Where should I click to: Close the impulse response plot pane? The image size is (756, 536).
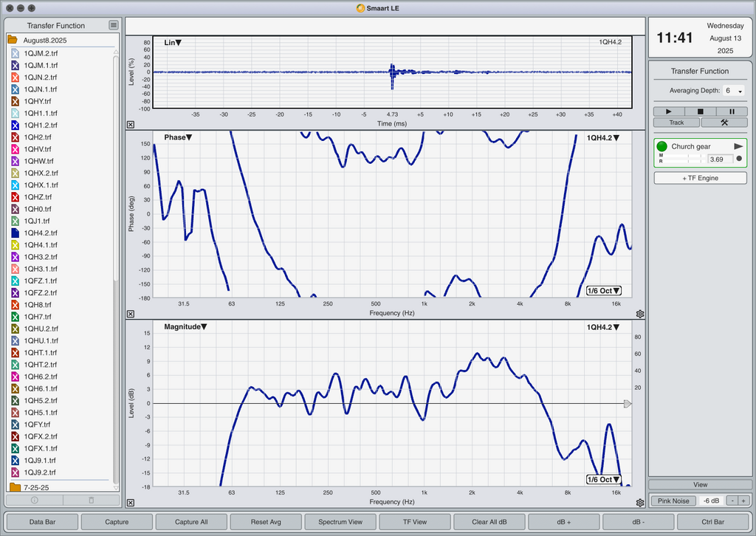pos(131,124)
